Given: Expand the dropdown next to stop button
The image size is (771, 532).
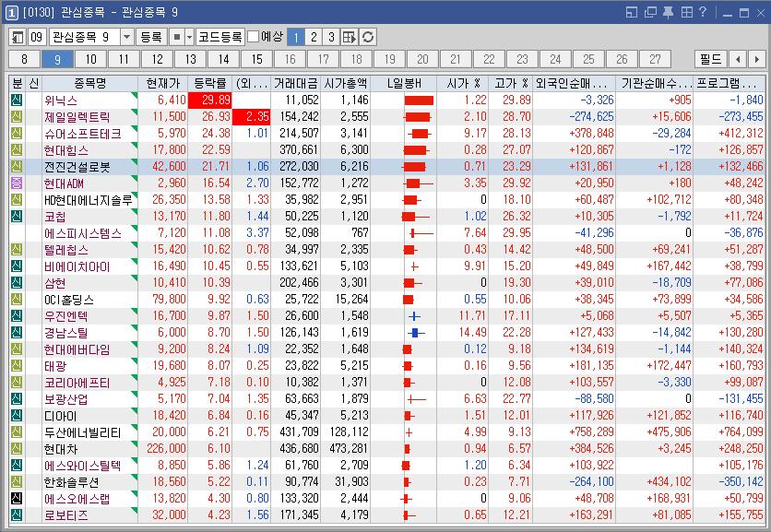Looking at the screenshot, I should (x=189, y=37).
